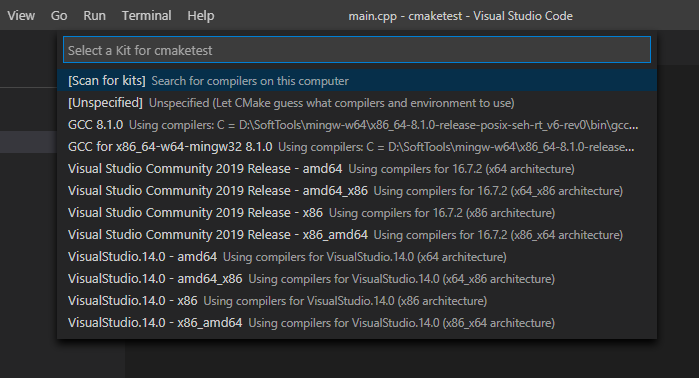This screenshot has width=699, height=378.
Task: Pick Visual Studio Community 2019 Release - amd64_x86
Action: [x=357, y=191]
